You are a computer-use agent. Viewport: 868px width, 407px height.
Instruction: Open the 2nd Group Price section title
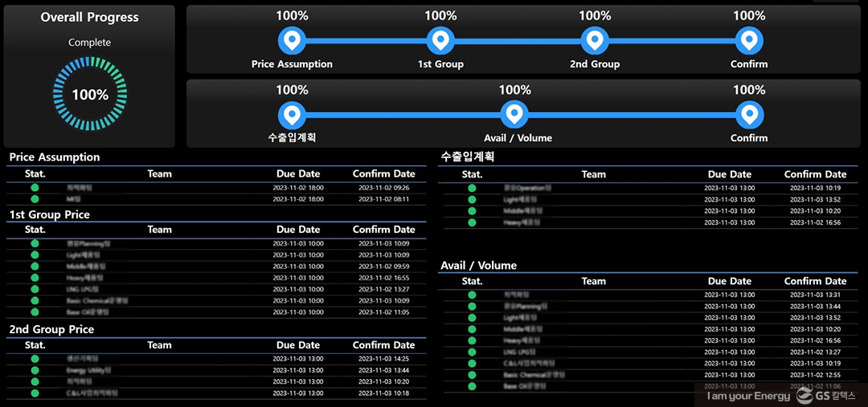coord(51,329)
